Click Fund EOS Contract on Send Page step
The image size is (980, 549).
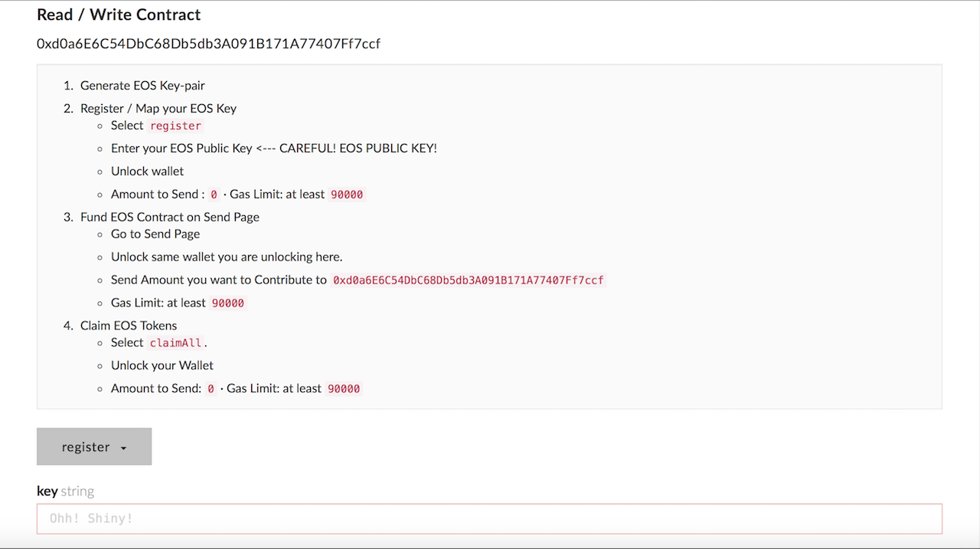169,217
